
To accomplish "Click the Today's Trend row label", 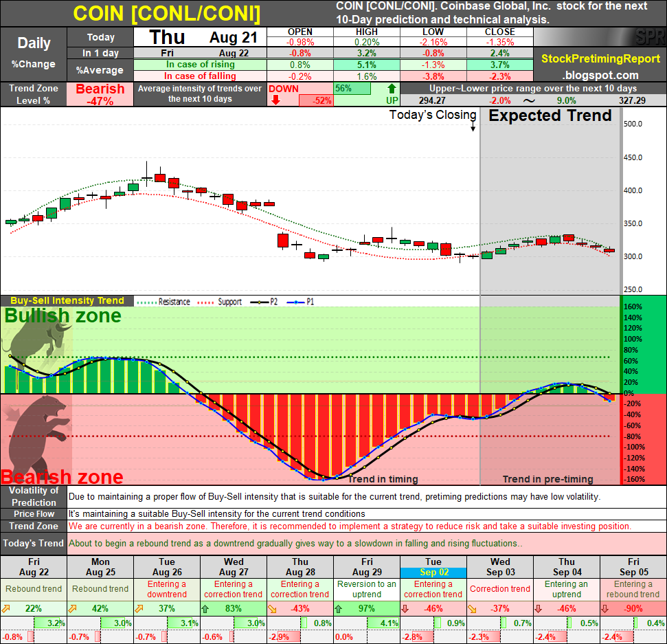I will point(34,544).
